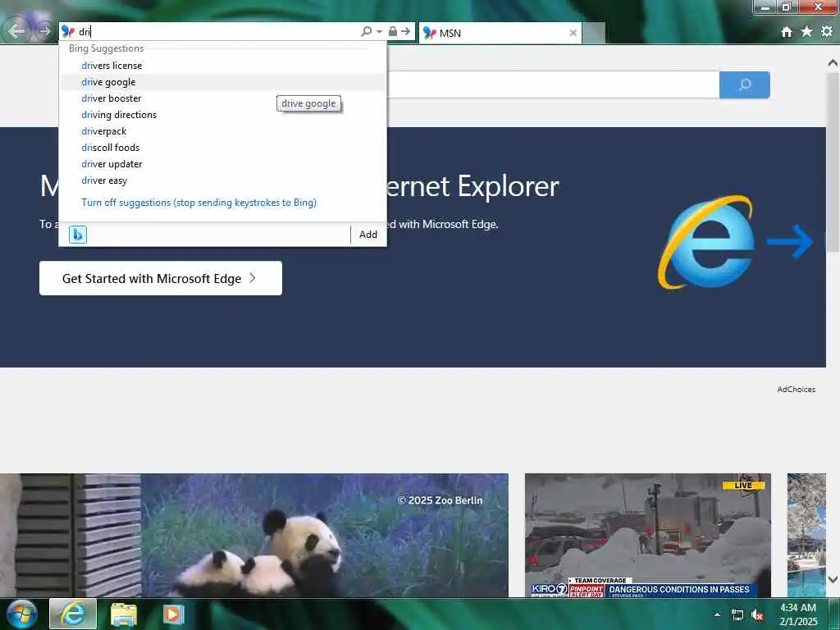Select the 'driverpack' suggestion

(x=222, y=131)
